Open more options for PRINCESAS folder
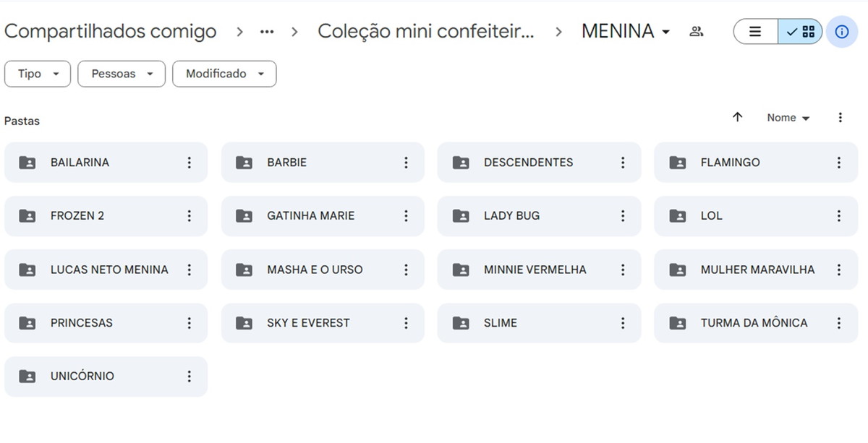This screenshot has width=868, height=443. (x=189, y=323)
